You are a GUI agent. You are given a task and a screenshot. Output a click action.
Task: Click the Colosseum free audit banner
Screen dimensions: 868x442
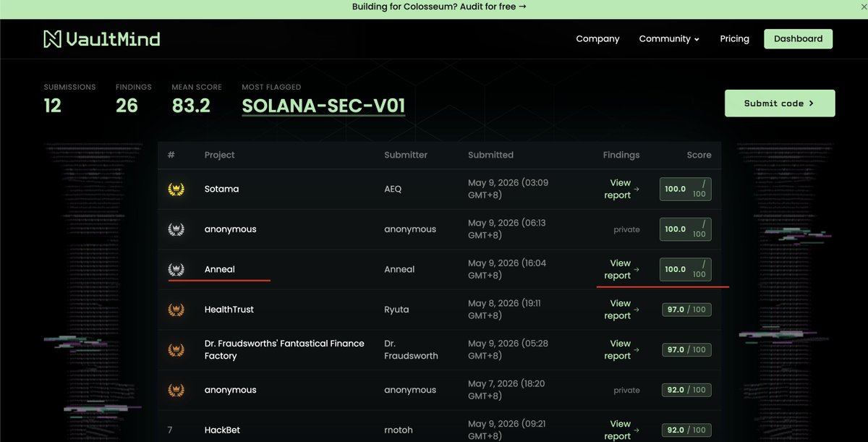(439, 7)
